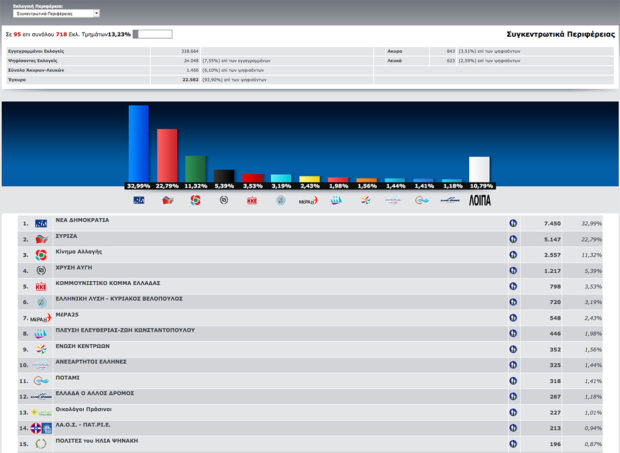Screen dimensions: 620x453
Task: Click the Εγγεγραμμένοι Εκλογείς label
Action: 36,51
